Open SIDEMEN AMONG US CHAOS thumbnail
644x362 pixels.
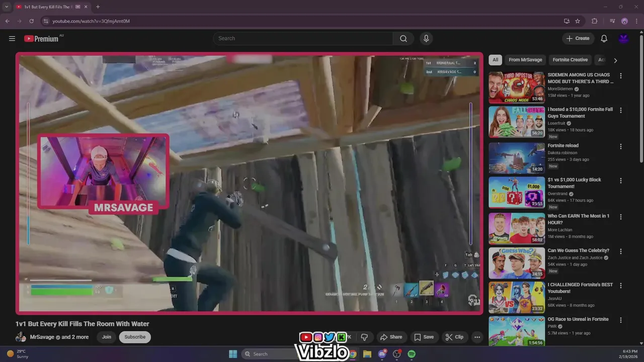click(517, 87)
